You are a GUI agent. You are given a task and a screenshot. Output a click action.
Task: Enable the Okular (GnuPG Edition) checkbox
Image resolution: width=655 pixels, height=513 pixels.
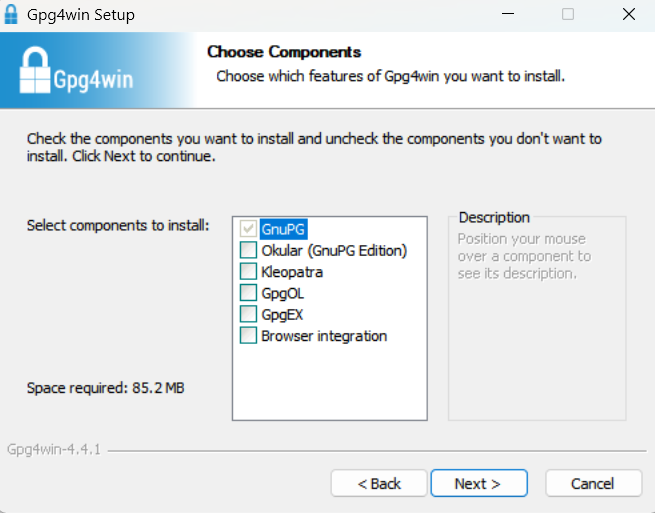point(248,250)
